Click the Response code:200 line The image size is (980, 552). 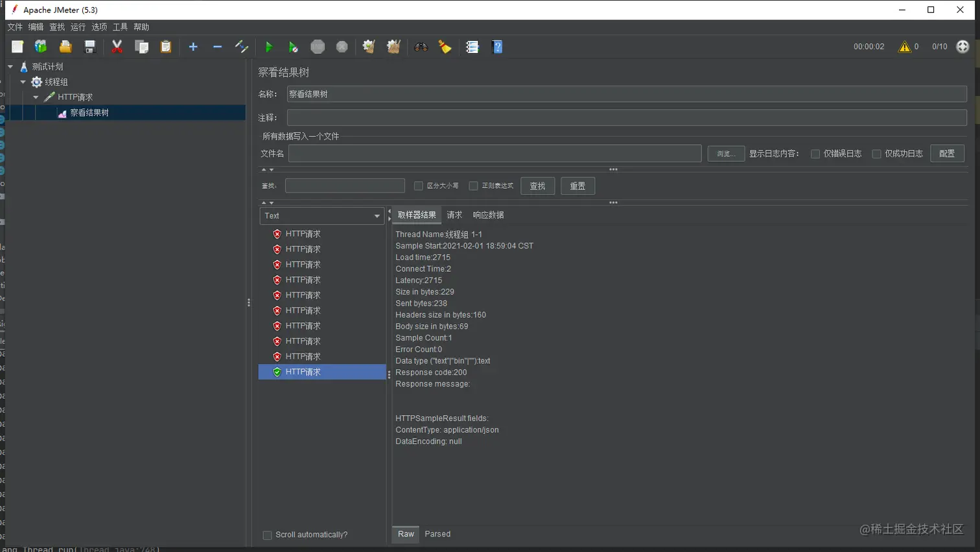tap(431, 372)
